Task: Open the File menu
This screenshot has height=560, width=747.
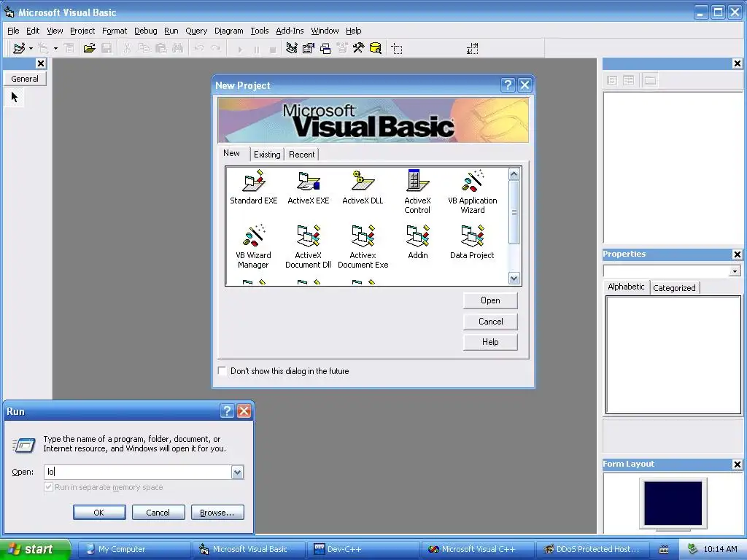Action: click(13, 31)
